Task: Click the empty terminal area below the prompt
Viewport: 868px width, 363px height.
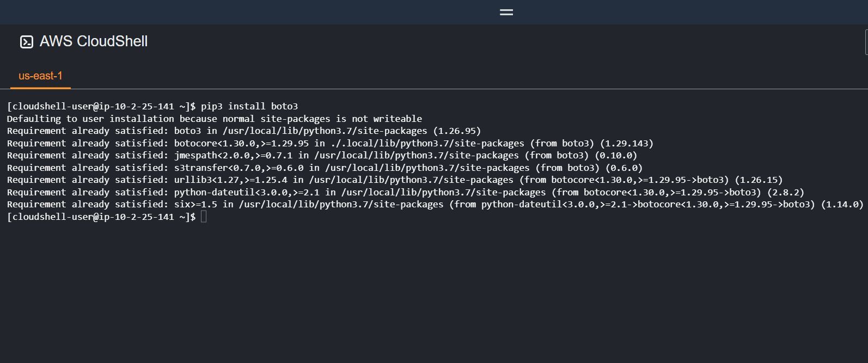Action: click(381, 283)
